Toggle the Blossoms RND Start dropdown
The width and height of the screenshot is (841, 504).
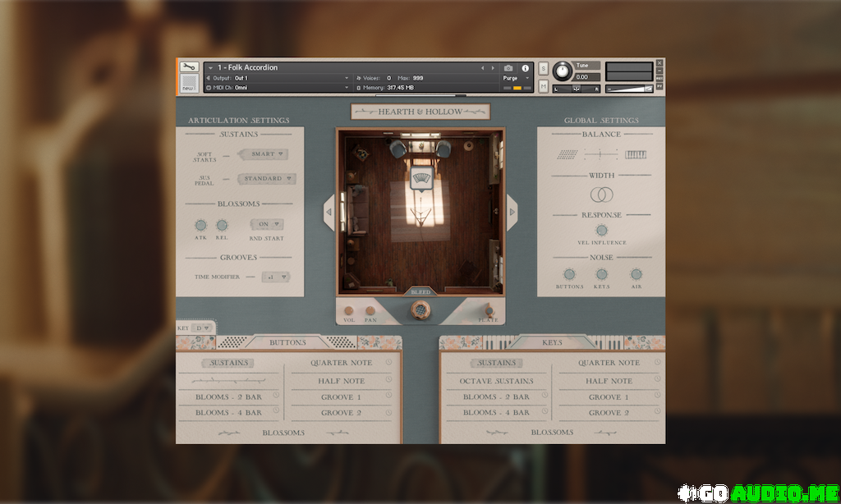coord(267,224)
